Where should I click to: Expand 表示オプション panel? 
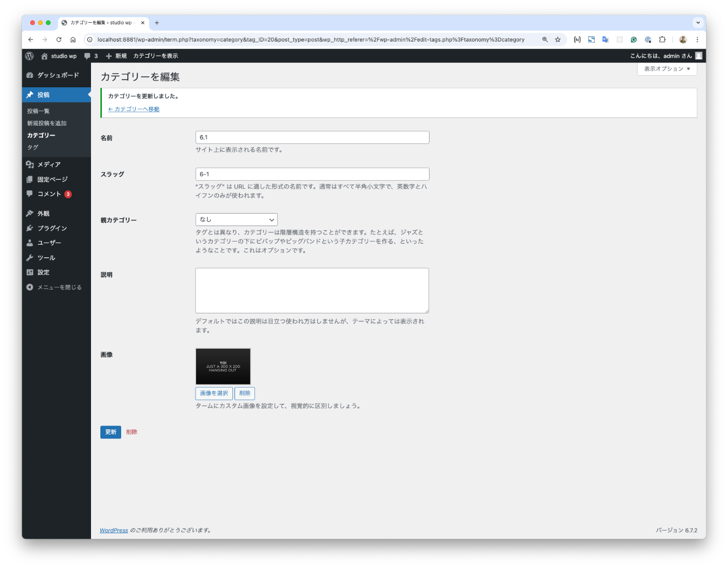[667, 69]
